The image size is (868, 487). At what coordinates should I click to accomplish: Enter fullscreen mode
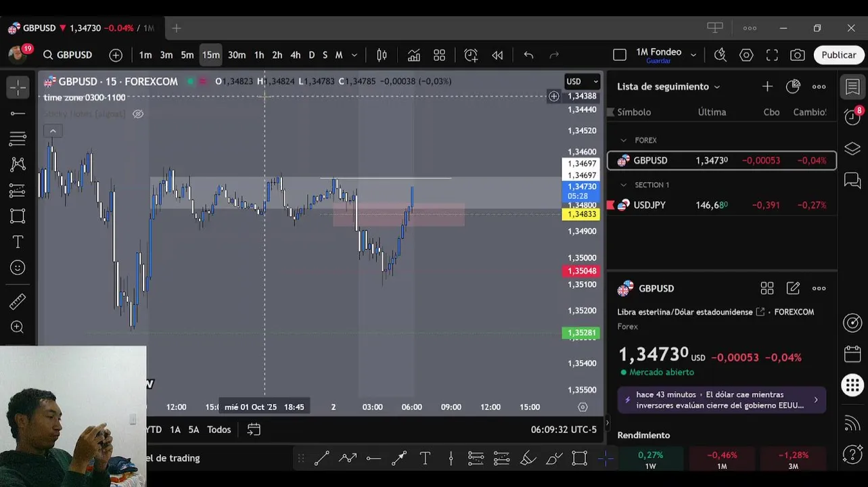(x=772, y=55)
